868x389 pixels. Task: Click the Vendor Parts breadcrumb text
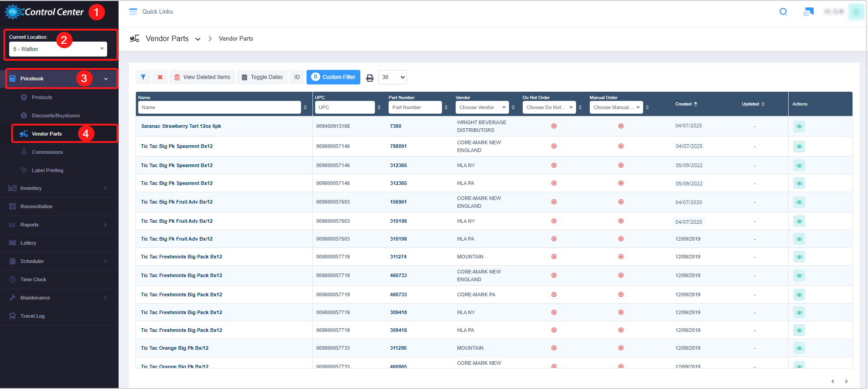236,39
